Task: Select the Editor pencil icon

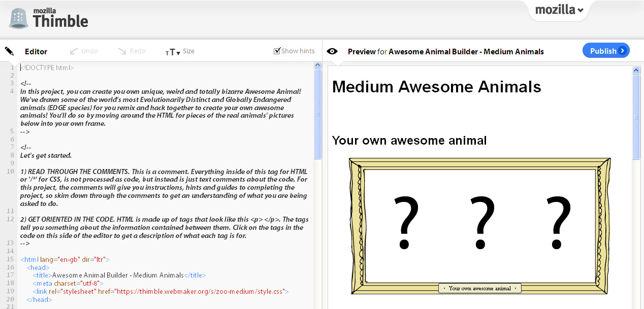Action: [x=9, y=51]
